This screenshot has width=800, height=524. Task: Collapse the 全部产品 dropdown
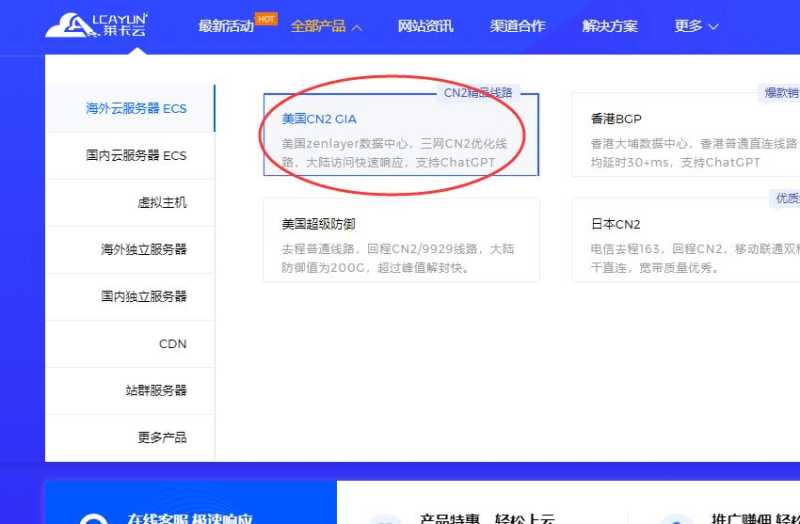click(326, 26)
